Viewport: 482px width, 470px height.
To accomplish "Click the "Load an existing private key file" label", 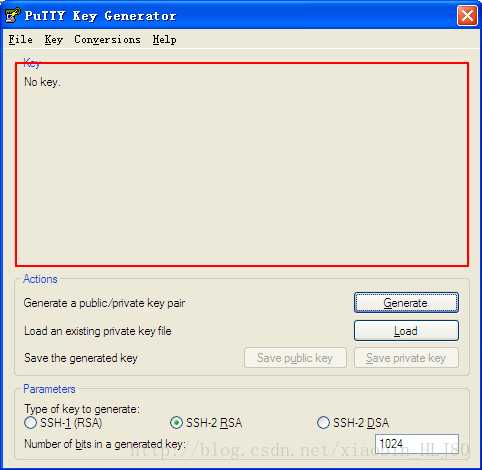I will pyautogui.click(x=98, y=331).
